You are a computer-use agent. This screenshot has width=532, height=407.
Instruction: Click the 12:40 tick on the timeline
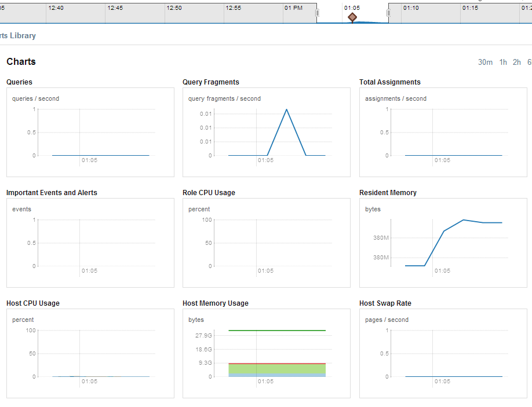pos(56,8)
